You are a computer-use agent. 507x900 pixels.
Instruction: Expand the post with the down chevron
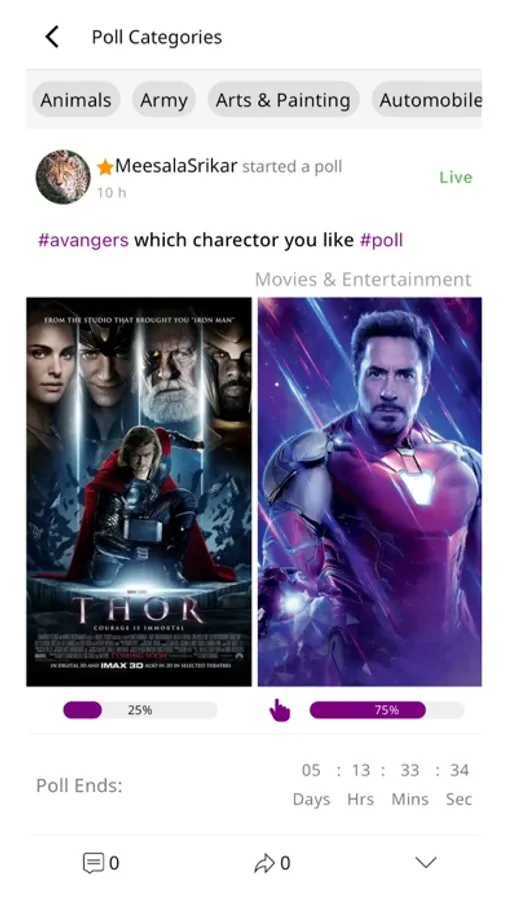[x=425, y=862]
